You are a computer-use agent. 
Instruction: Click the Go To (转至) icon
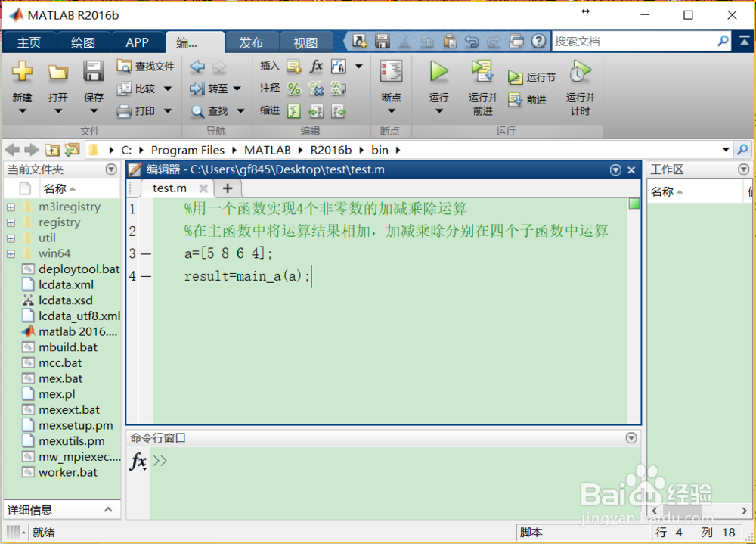pyautogui.click(x=197, y=89)
